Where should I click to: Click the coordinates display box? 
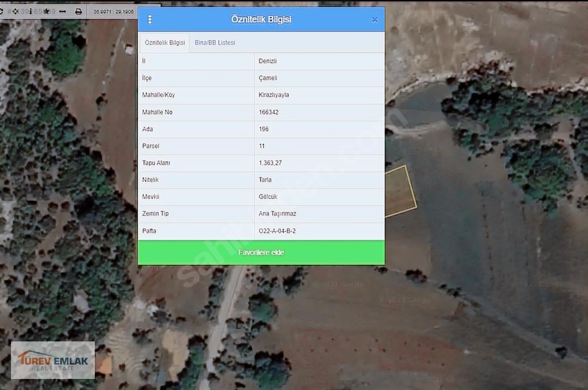click(112, 12)
